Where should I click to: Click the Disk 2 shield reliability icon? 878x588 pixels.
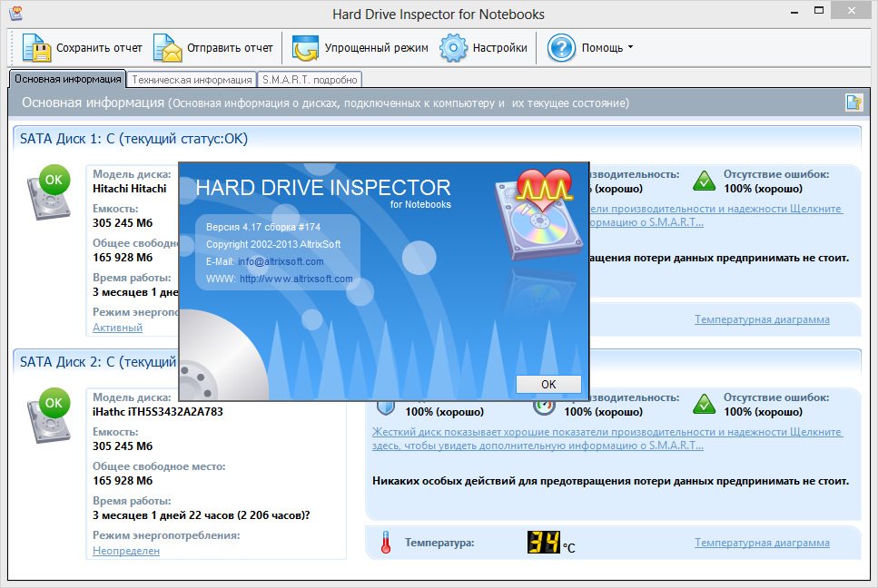(385, 407)
